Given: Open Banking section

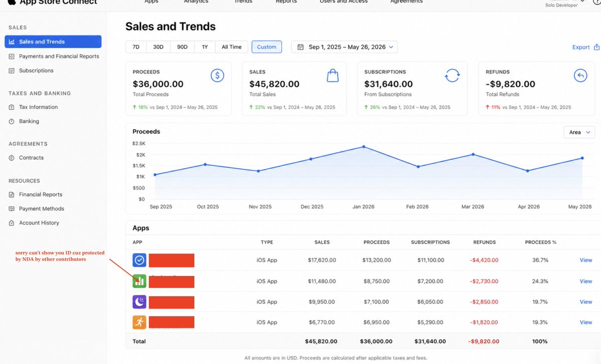Looking at the screenshot, I should [29, 121].
